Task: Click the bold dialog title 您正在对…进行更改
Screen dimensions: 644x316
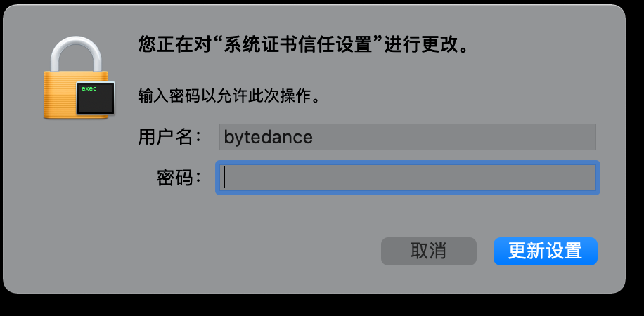Action: (x=304, y=44)
